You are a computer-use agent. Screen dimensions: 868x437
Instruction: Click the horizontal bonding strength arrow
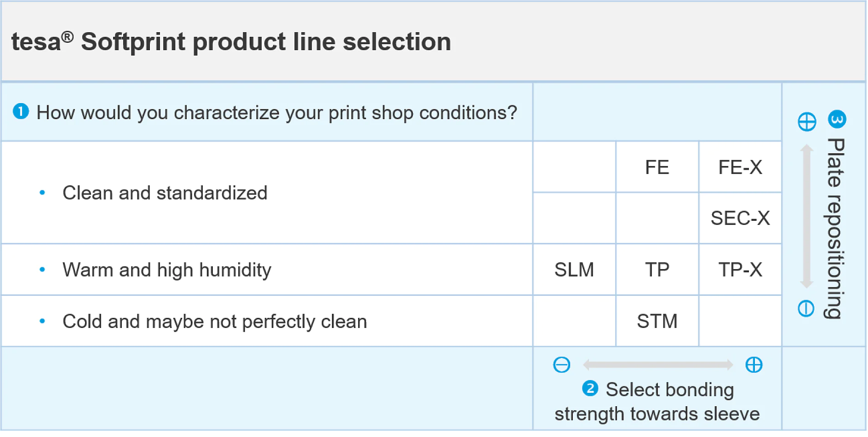658,365
